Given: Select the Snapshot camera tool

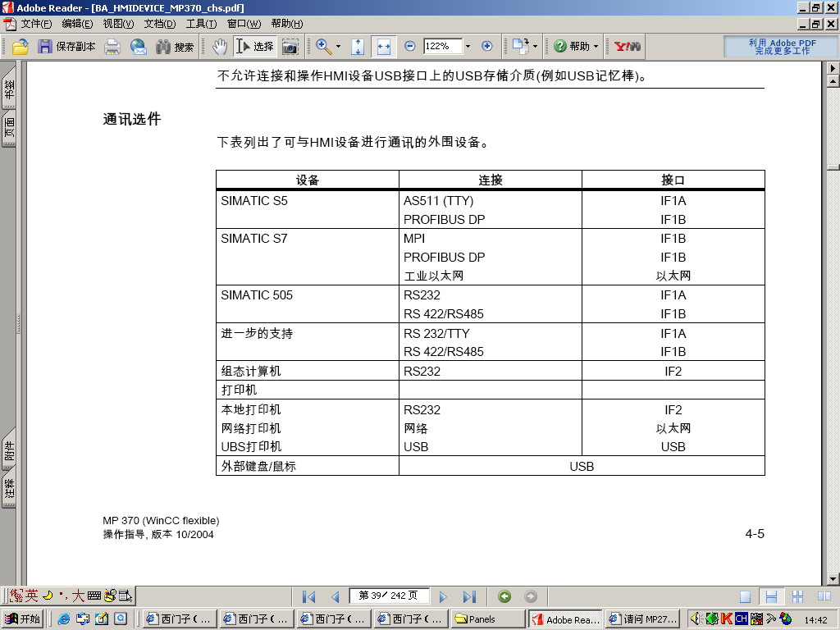Looking at the screenshot, I should [x=290, y=47].
